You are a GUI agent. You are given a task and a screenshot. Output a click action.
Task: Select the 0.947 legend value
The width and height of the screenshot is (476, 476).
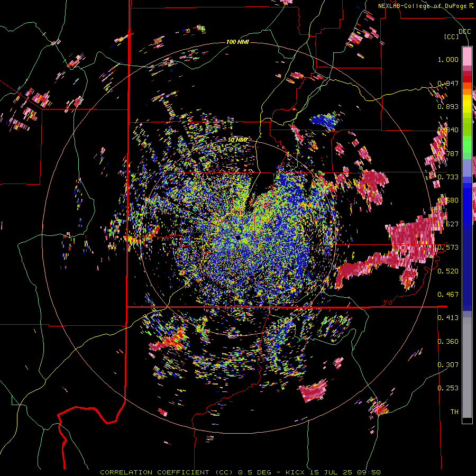pos(448,83)
